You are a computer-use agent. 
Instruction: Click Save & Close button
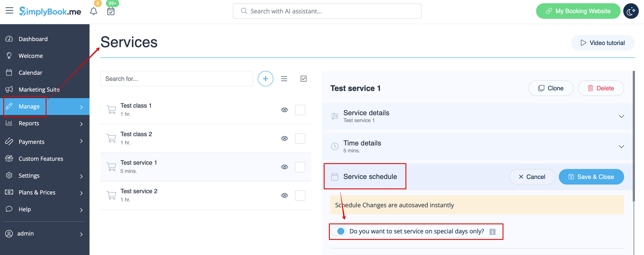(591, 177)
